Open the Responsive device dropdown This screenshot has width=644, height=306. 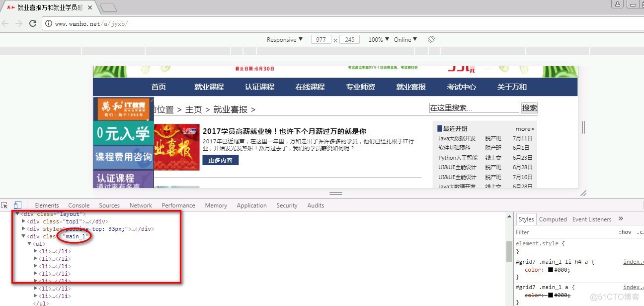[284, 39]
